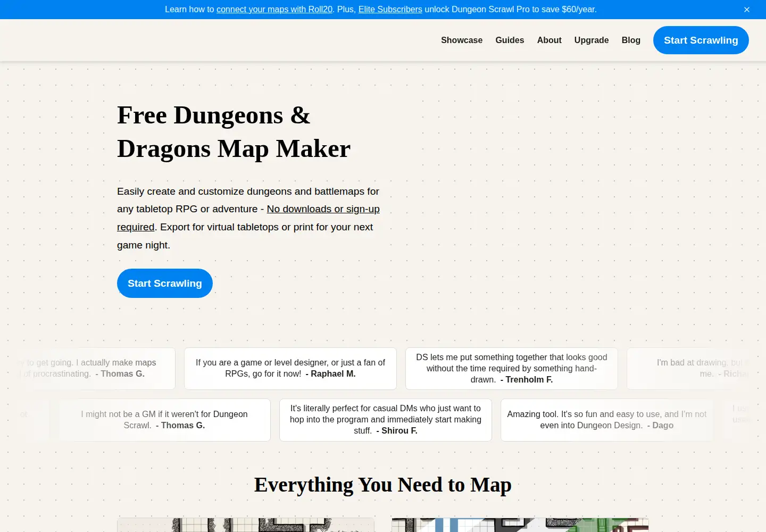Click the 'Everything You Need to Map' heading

coord(383,485)
